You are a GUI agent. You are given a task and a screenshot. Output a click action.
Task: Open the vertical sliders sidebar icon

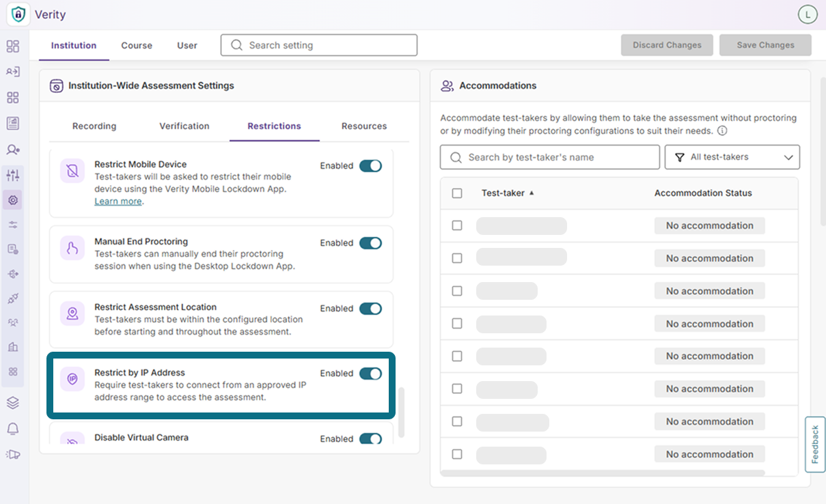coord(13,175)
